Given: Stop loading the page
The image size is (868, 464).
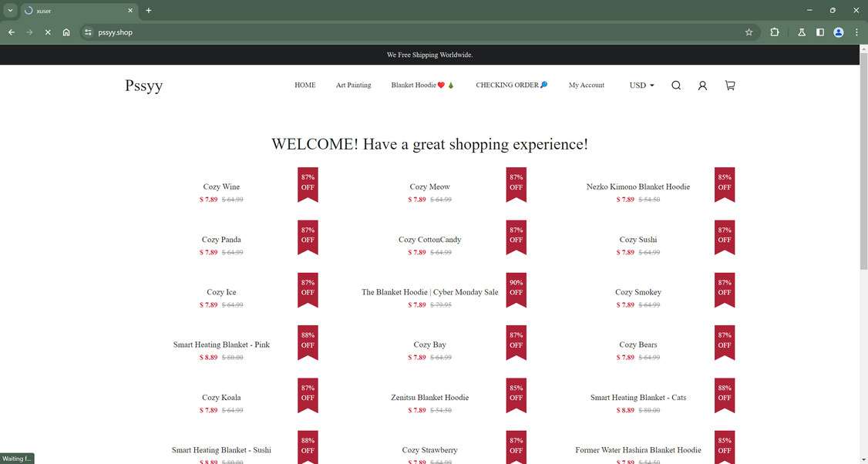Looking at the screenshot, I should click(x=48, y=32).
